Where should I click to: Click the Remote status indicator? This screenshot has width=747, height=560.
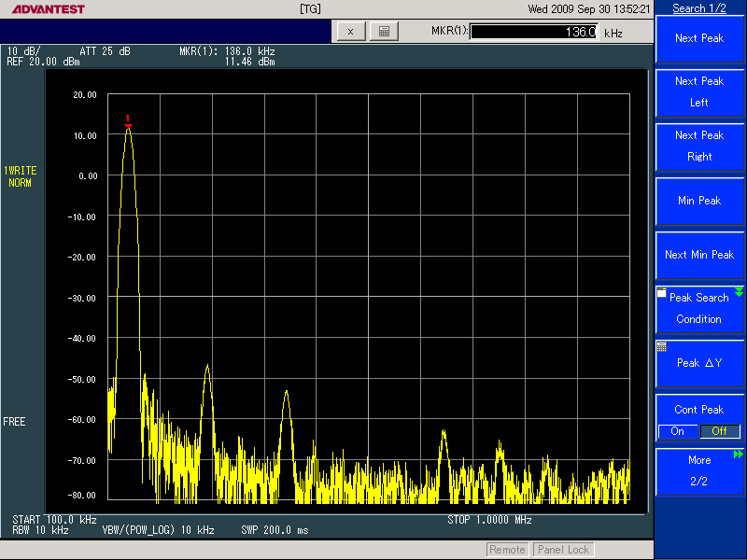click(507, 550)
